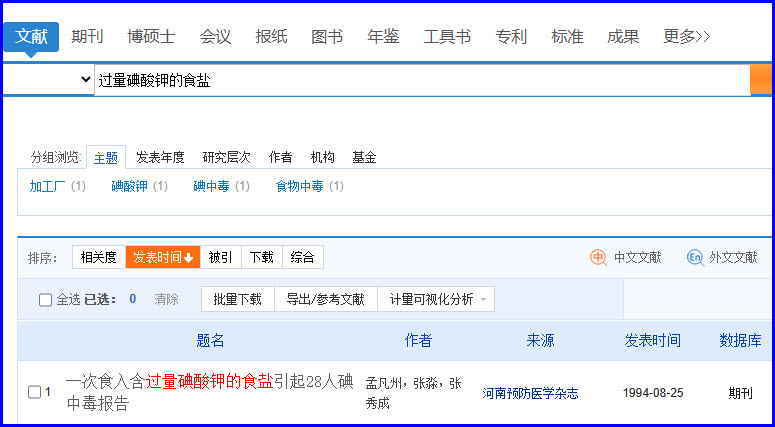The height and width of the screenshot is (427, 775).
Task: Filter by topic 加工厂
Action: click(x=47, y=186)
